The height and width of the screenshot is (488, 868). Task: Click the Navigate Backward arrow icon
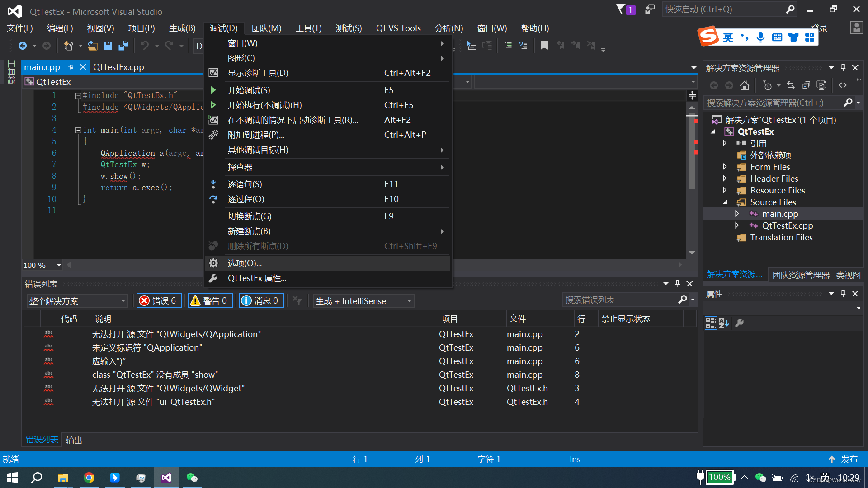tap(23, 45)
